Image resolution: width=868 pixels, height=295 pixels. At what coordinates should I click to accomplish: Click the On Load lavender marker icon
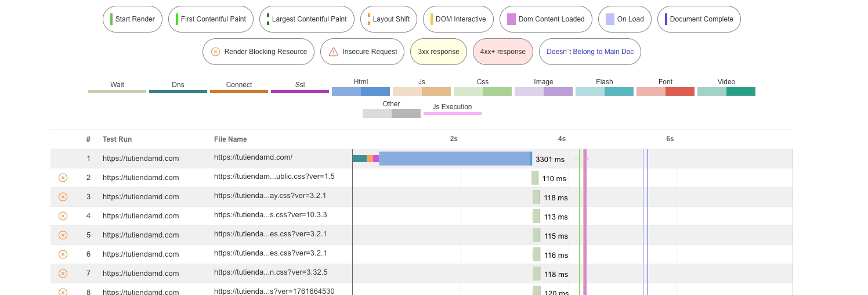610,19
